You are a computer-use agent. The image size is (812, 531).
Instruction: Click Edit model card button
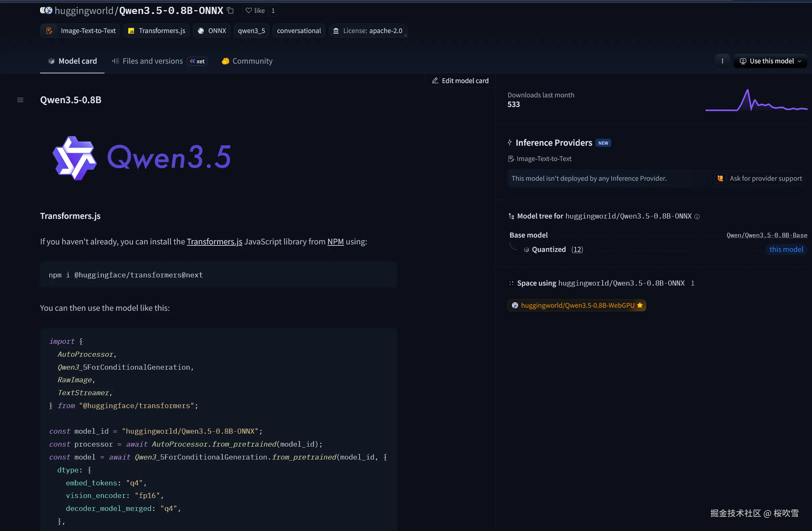(460, 81)
